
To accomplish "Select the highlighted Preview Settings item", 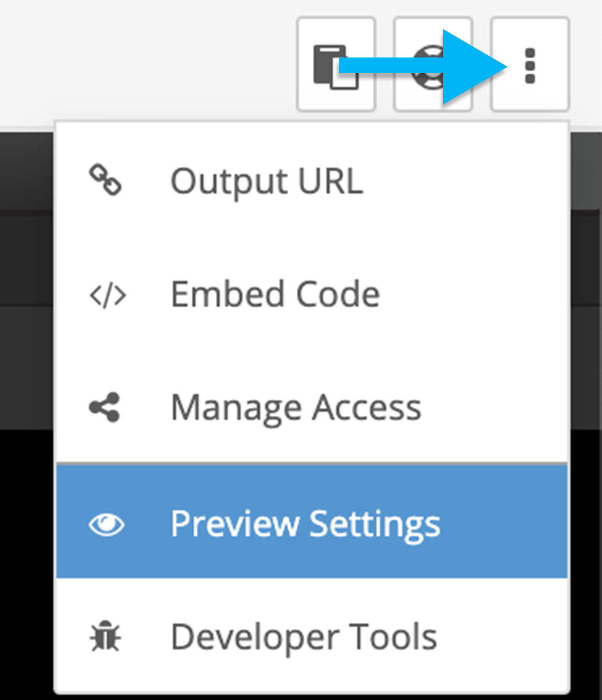I will tap(311, 521).
